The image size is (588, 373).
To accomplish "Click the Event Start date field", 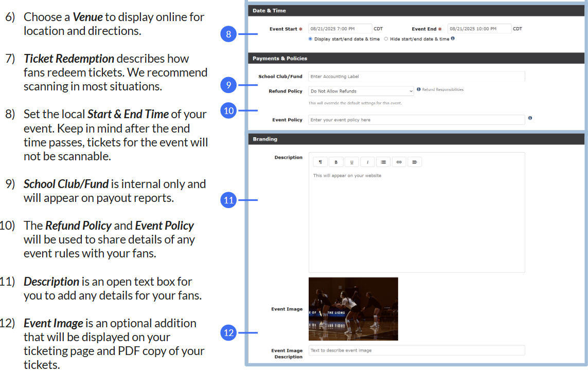I will pyautogui.click(x=340, y=29).
